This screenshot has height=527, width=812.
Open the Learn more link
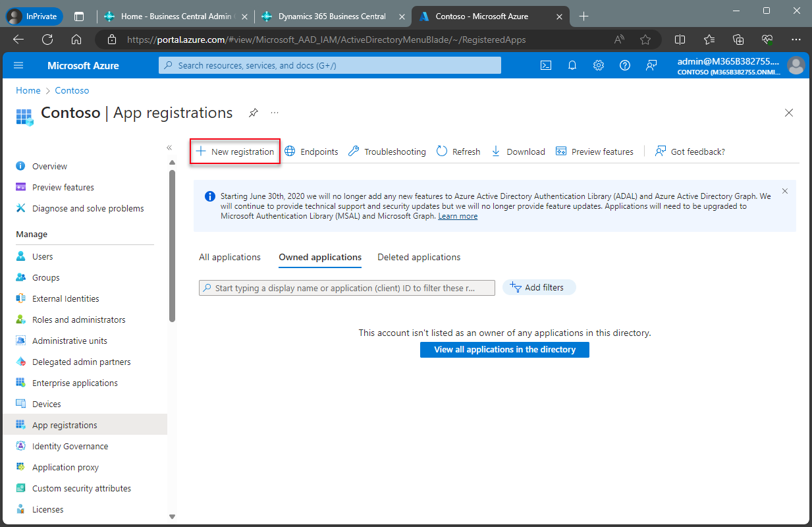[457, 215]
